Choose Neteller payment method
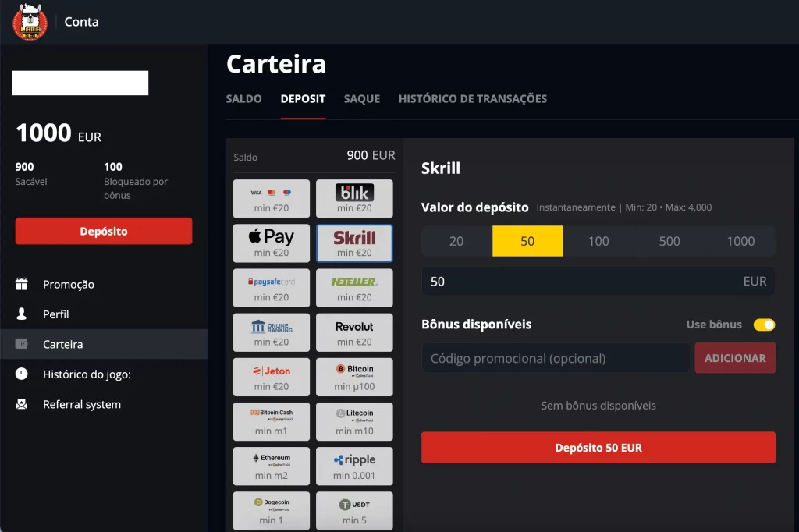This screenshot has height=532, width=799. [x=354, y=288]
